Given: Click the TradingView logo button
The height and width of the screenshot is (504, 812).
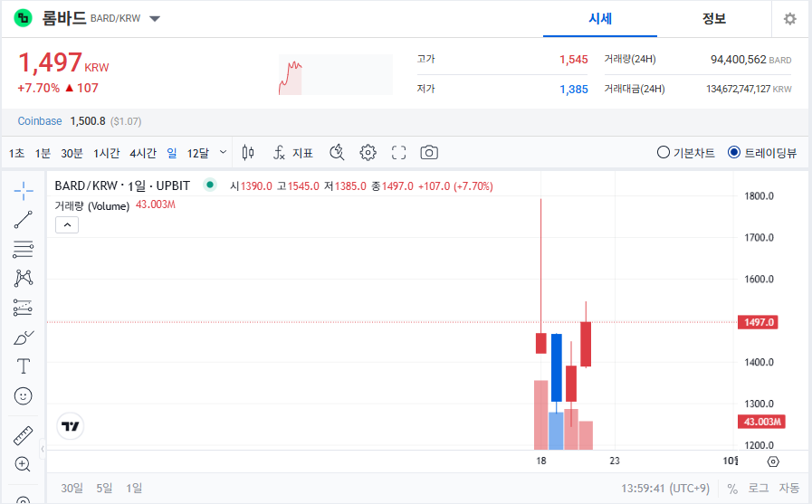Looking at the screenshot, I should coord(70,426).
